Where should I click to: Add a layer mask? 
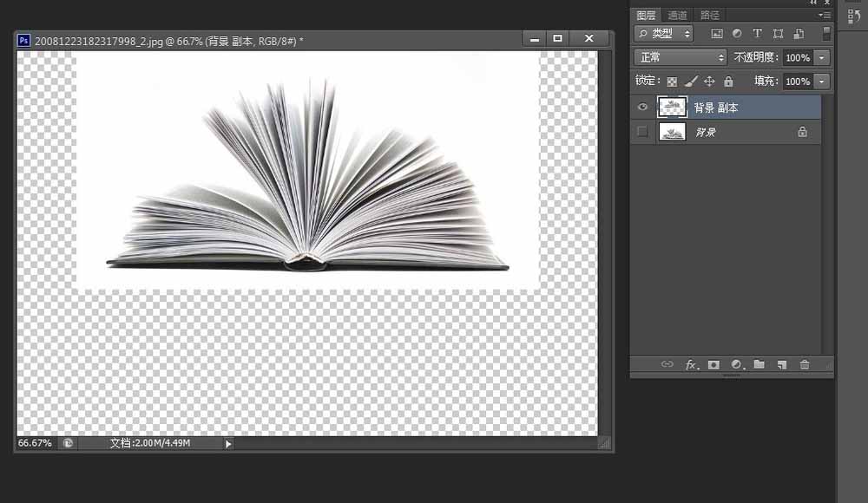click(715, 365)
